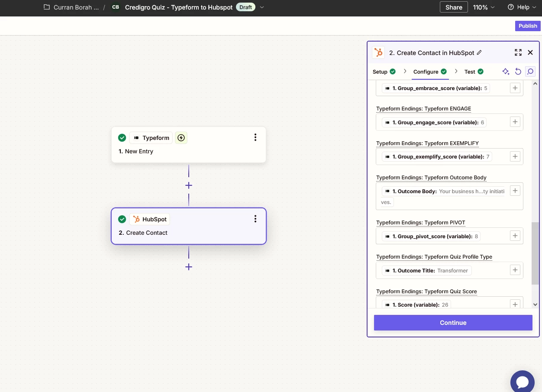Screen dimensions: 542x392
Task: Click the HubSpot app icon in step 2
Action: point(136,219)
